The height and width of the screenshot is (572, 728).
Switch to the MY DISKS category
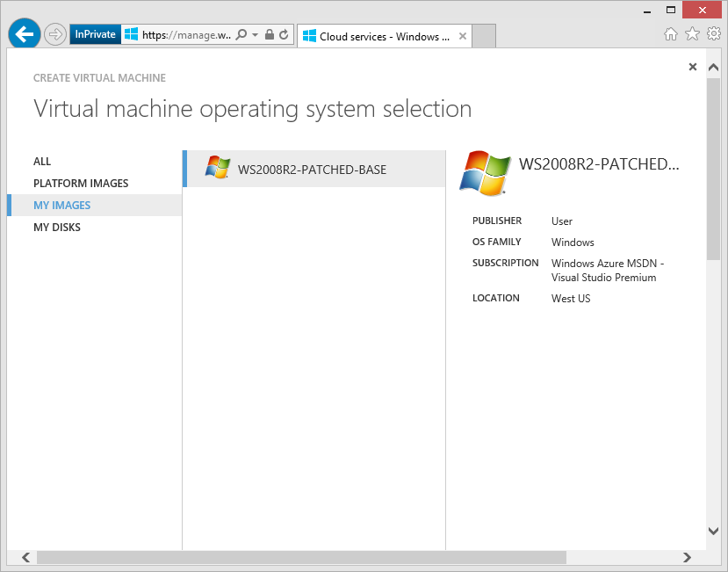(x=57, y=228)
